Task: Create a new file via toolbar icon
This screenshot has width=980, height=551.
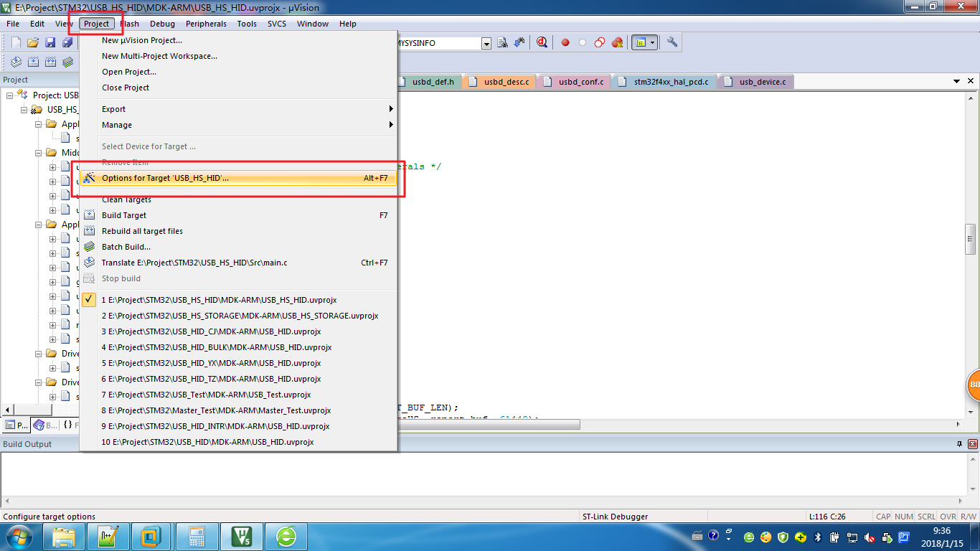Action: [x=16, y=43]
